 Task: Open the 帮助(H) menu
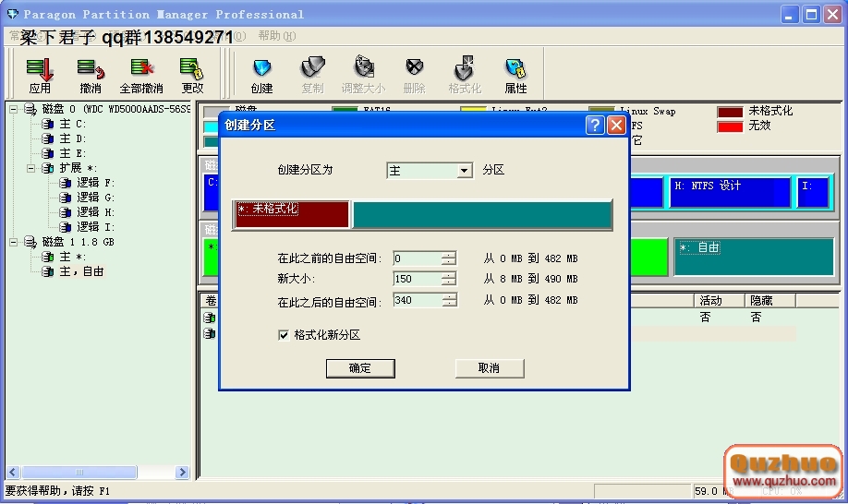(277, 36)
